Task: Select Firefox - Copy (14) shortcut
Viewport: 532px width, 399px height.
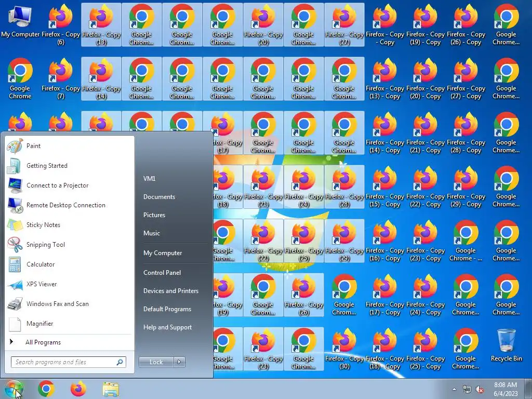Action: [101, 79]
